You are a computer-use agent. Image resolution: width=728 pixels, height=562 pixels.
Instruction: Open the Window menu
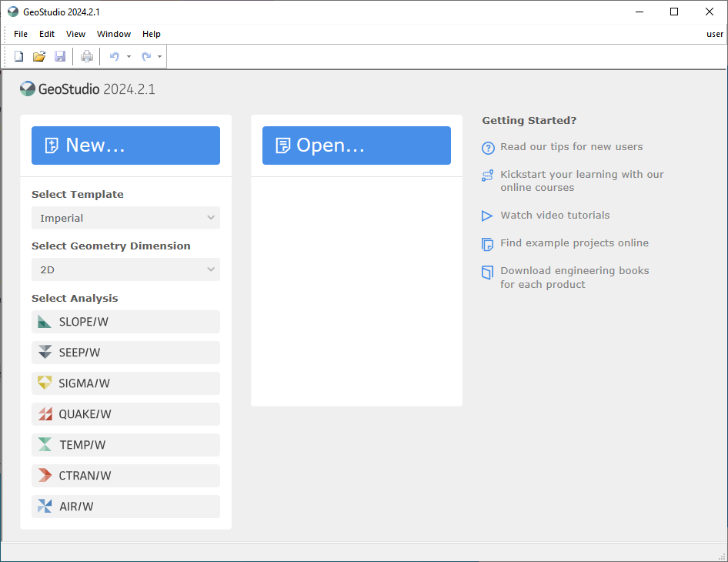click(x=114, y=34)
